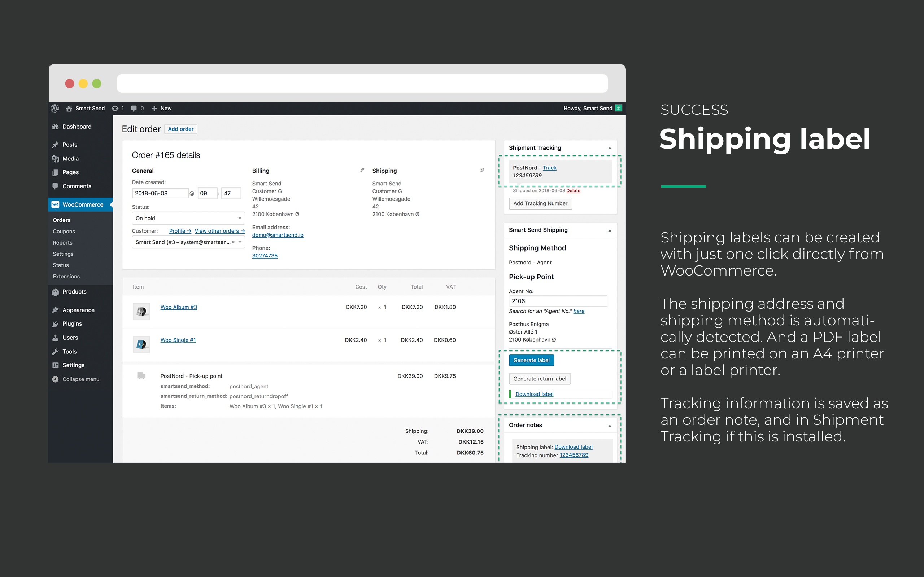This screenshot has height=577, width=924.
Task: Toggle the Shipping edit pencil icon
Action: 483,170
